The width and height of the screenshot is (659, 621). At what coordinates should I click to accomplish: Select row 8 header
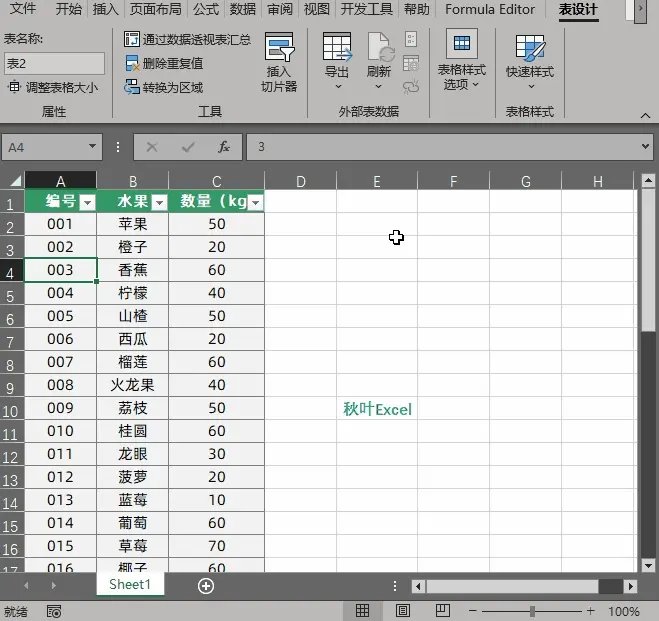point(12,362)
